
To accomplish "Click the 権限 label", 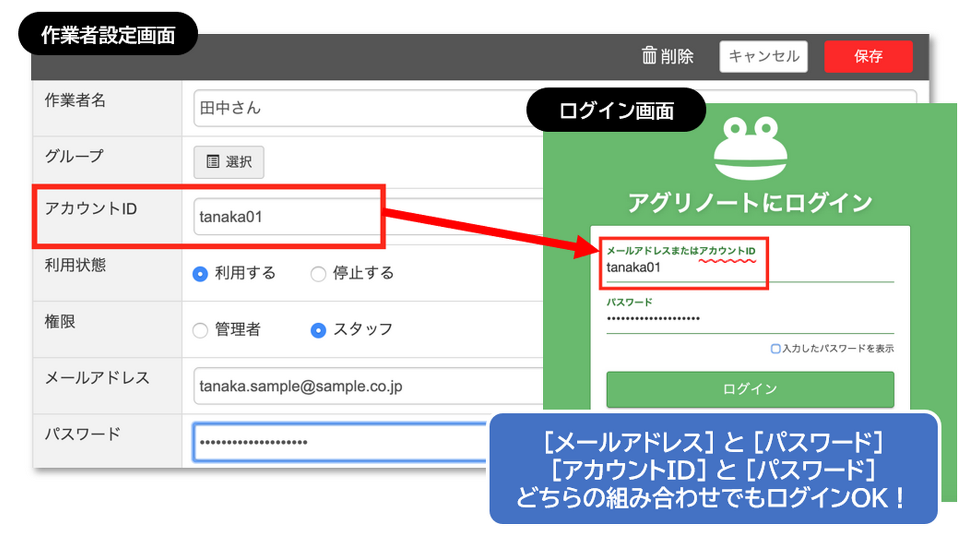I will [60, 321].
